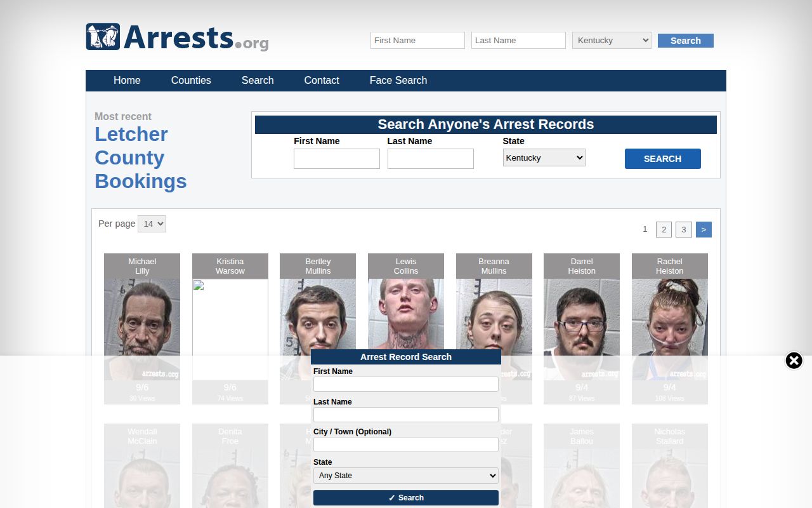Focus the header First Name field

click(417, 41)
